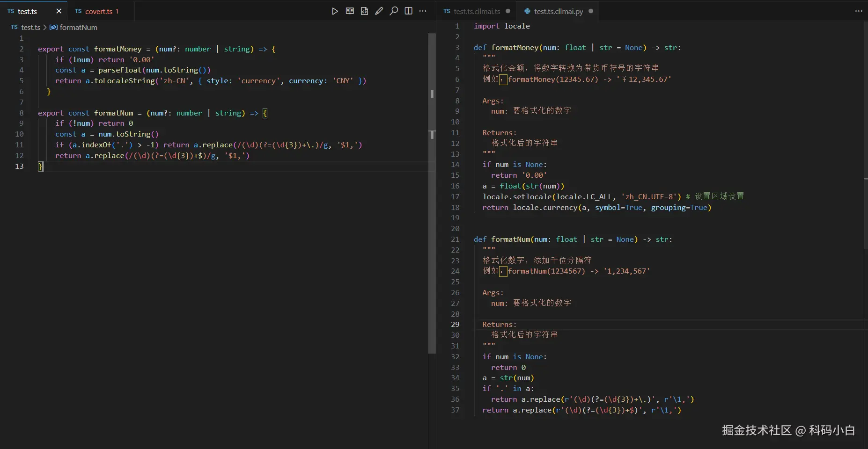Click "if '.' in a:" in Python editor
Image resolution: width=868 pixels, height=449 pixels.
click(x=508, y=389)
